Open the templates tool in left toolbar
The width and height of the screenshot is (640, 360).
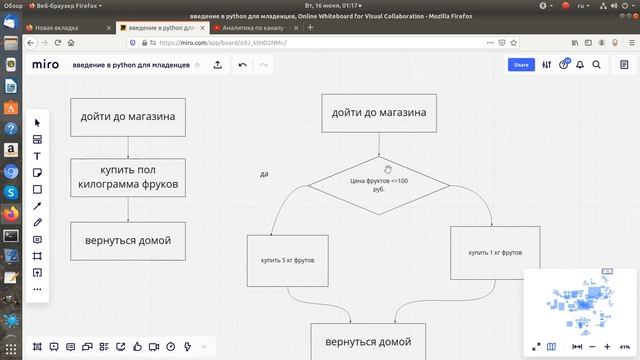pos(37,140)
